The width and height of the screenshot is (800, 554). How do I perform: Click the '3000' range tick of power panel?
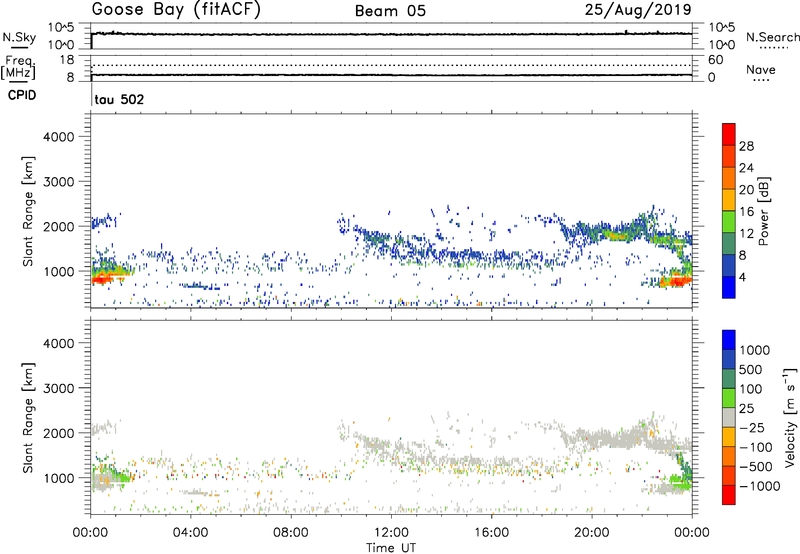(x=59, y=182)
